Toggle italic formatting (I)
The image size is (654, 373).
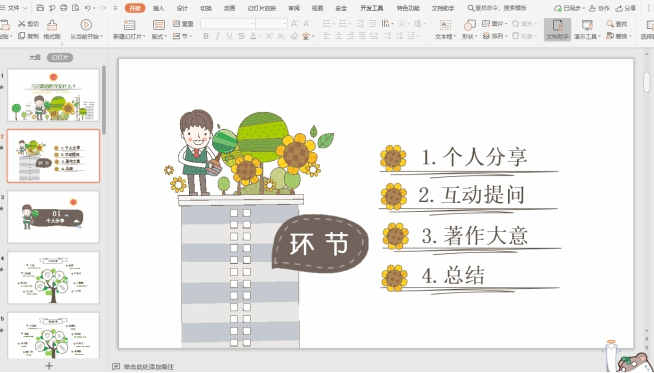(x=217, y=36)
